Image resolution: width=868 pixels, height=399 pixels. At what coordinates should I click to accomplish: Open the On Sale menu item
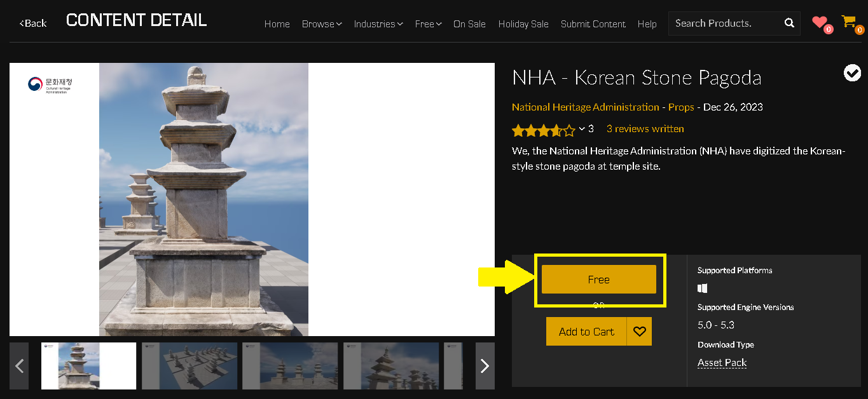pyautogui.click(x=469, y=24)
